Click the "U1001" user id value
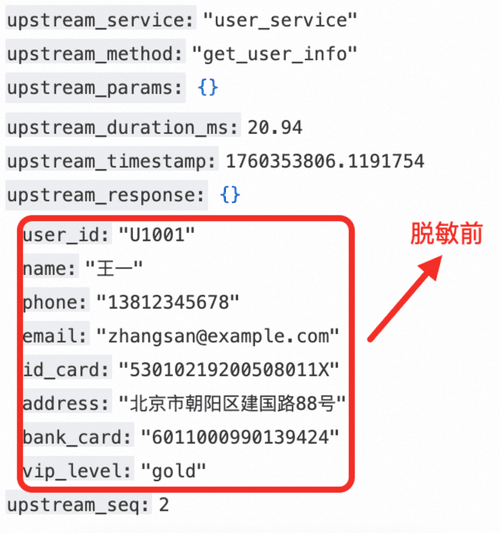 [x=157, y=235]
